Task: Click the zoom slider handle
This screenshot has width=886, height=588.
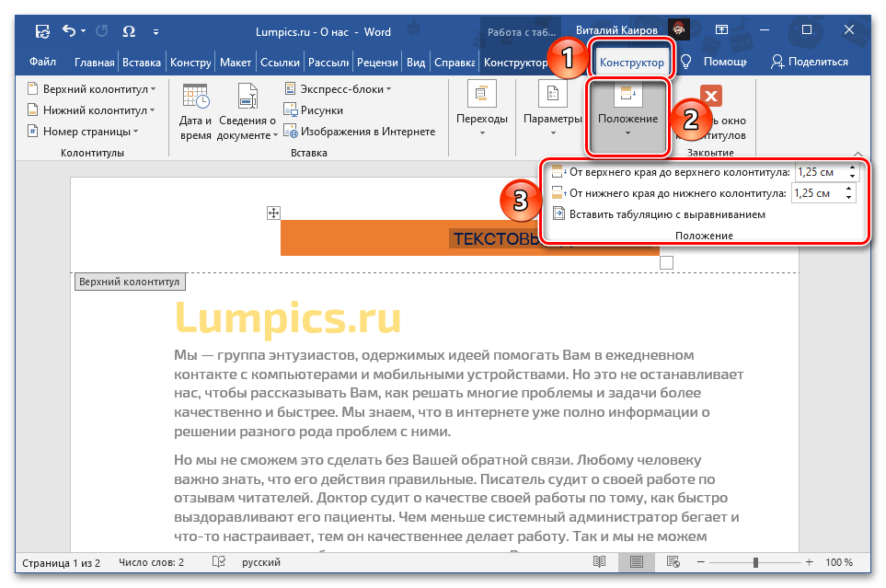Action: [755, 562]
